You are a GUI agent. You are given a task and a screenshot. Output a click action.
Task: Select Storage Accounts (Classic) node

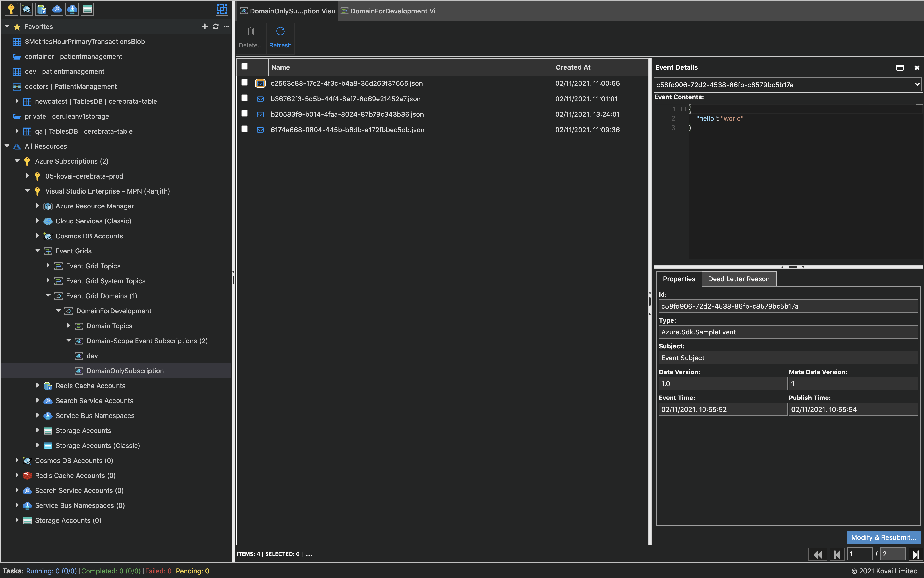click(98, 446)
